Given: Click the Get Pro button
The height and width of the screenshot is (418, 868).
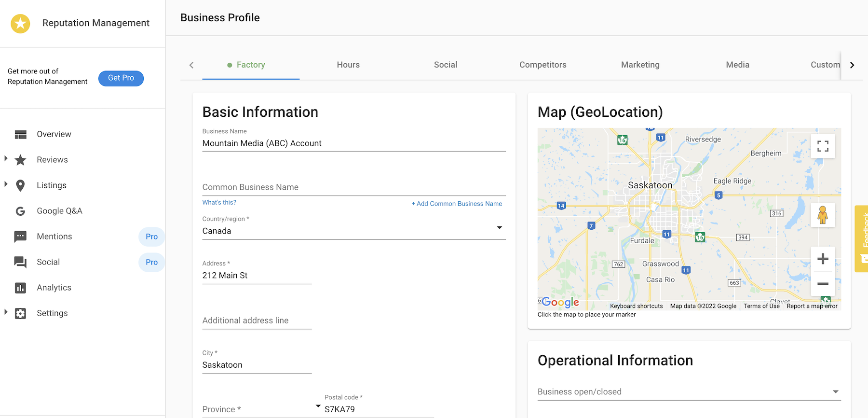Looking at the screenshot, I should pyautogui.click(x=121, y=78).
